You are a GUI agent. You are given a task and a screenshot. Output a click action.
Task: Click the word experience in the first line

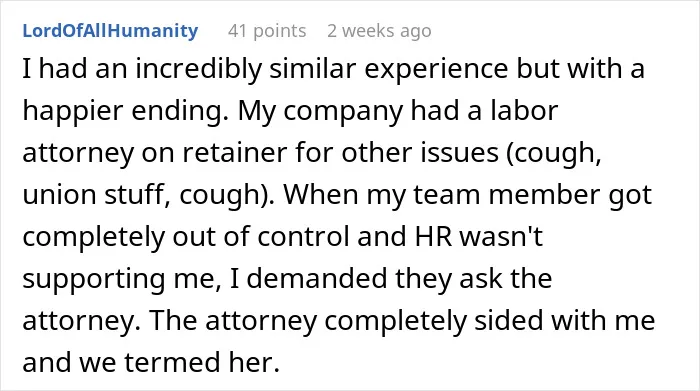(436, 70)
